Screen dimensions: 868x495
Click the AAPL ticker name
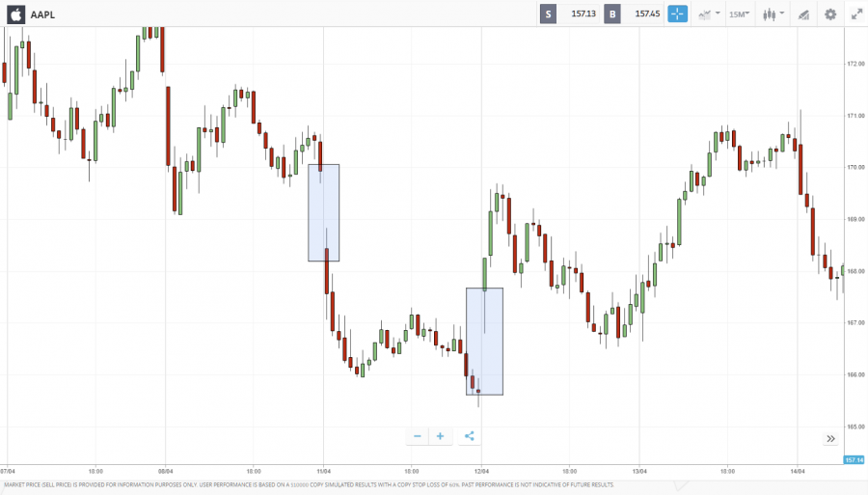pos(42,14)
